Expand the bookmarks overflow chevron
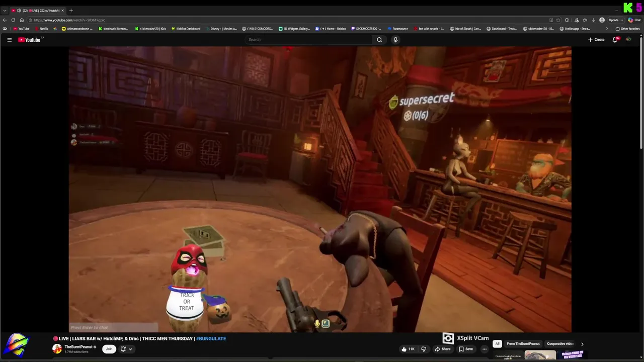This screenshot has height=362, width=644. 606,29
